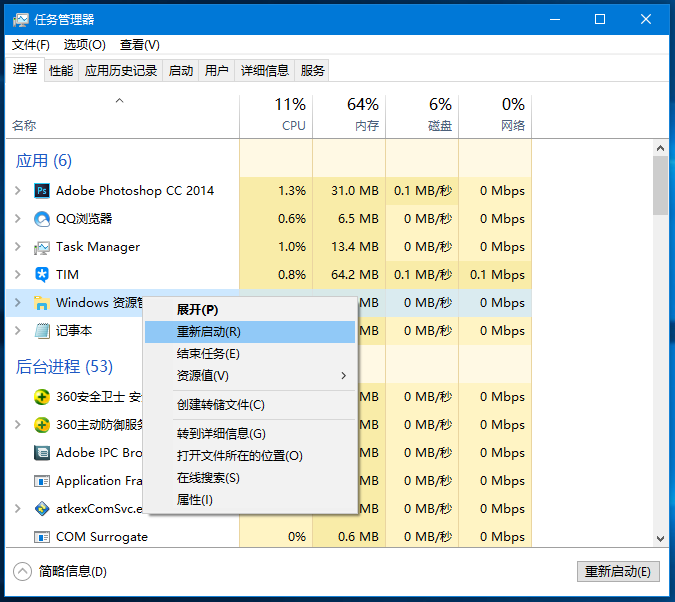Sort by the 网络 column header
The height and width of the screenshot is (602, 675).
(x=495, y=116)
